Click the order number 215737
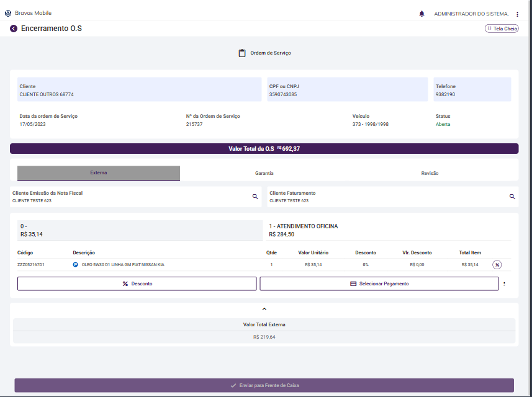The width and height of the screenshot is (532, 397). (x=194, y=125)
